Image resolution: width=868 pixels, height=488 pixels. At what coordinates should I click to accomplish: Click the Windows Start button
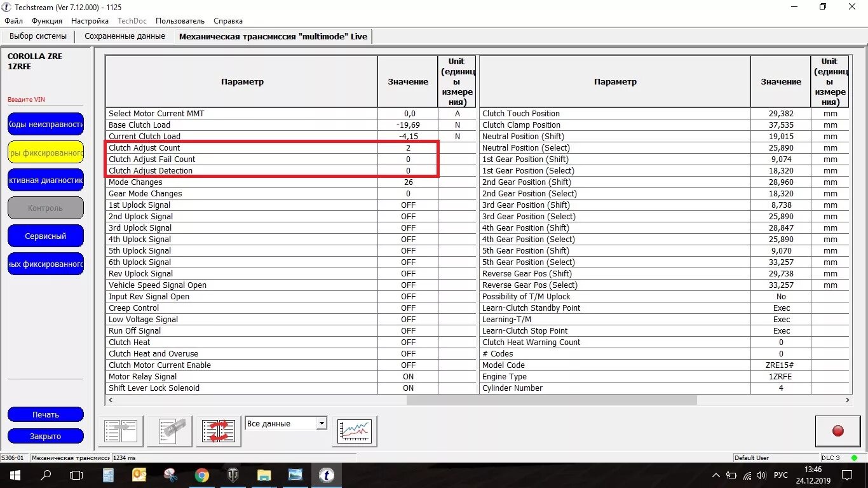pyautogui.click(x=15, y=475)
